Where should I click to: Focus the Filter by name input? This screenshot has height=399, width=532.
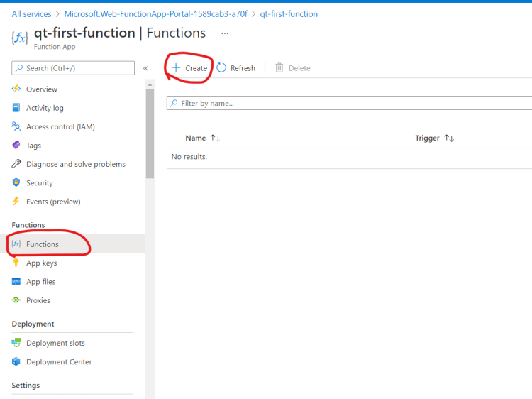coord(350,103)
